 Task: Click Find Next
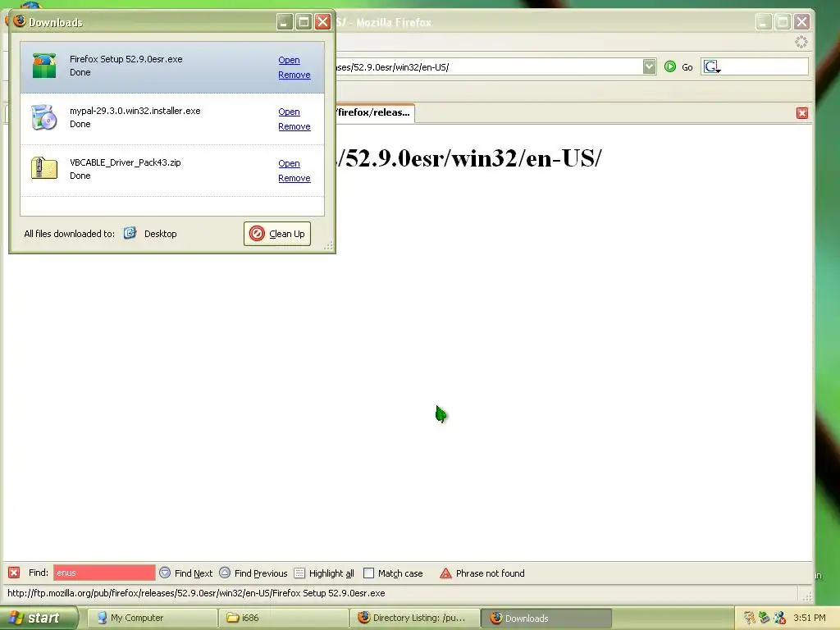point(186,573)
